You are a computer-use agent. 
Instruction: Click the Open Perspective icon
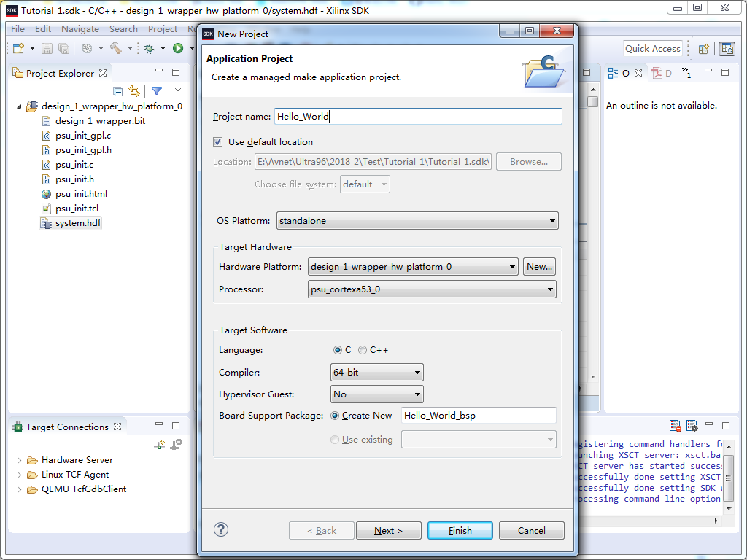[703, 49]
